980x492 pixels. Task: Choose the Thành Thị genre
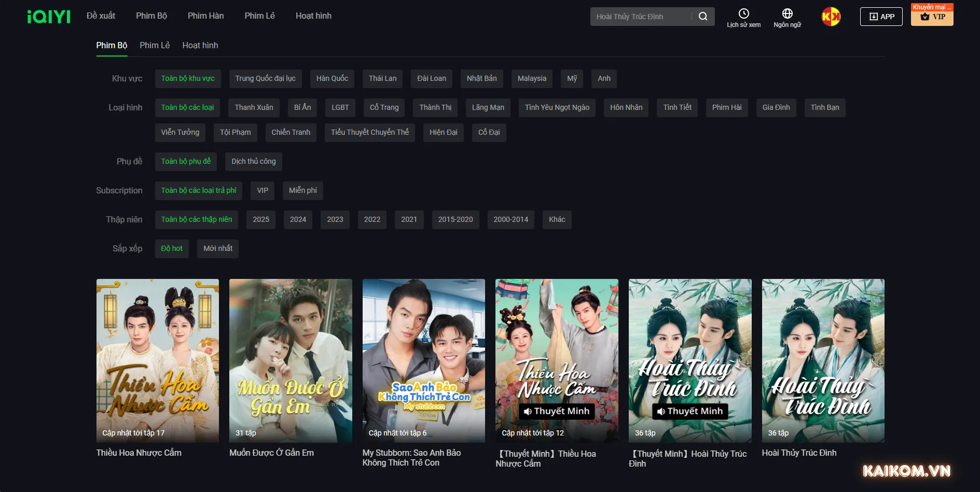coord(435,108)
